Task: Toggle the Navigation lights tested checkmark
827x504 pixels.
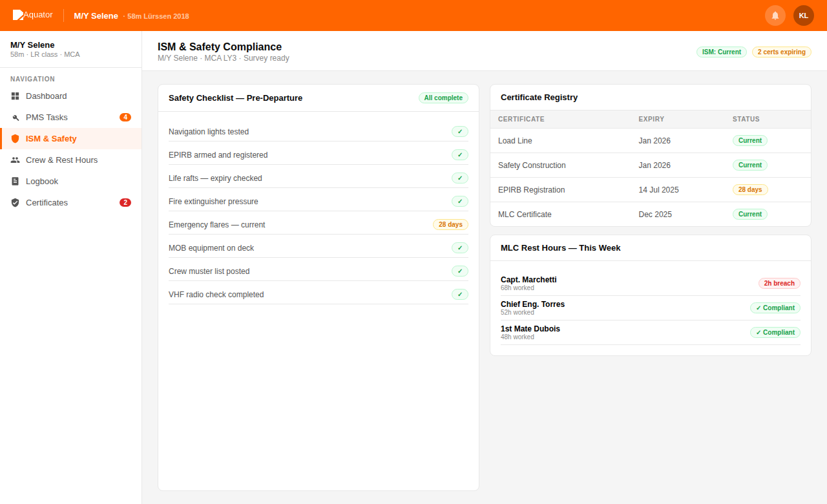Action: coord(460,132)
